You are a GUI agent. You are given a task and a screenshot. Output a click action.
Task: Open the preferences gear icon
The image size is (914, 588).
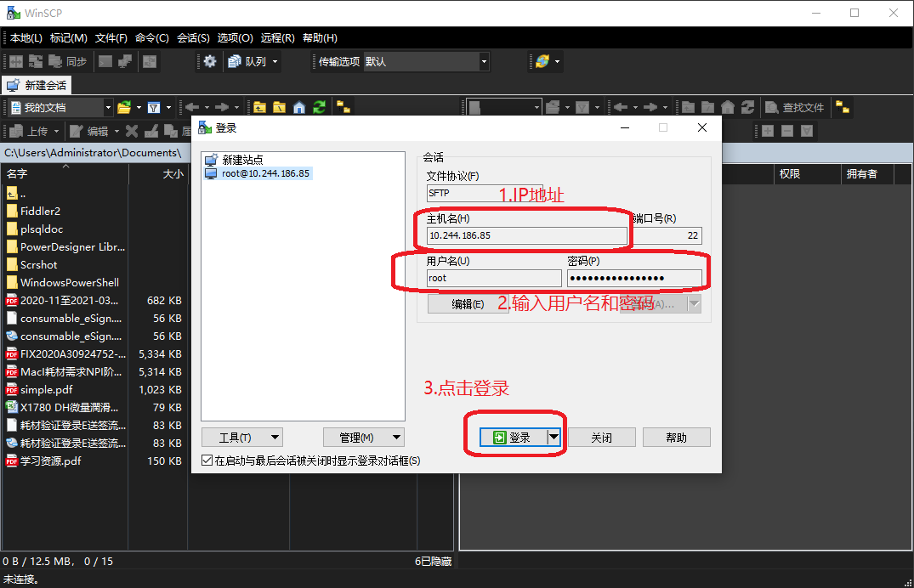point(210,61)
